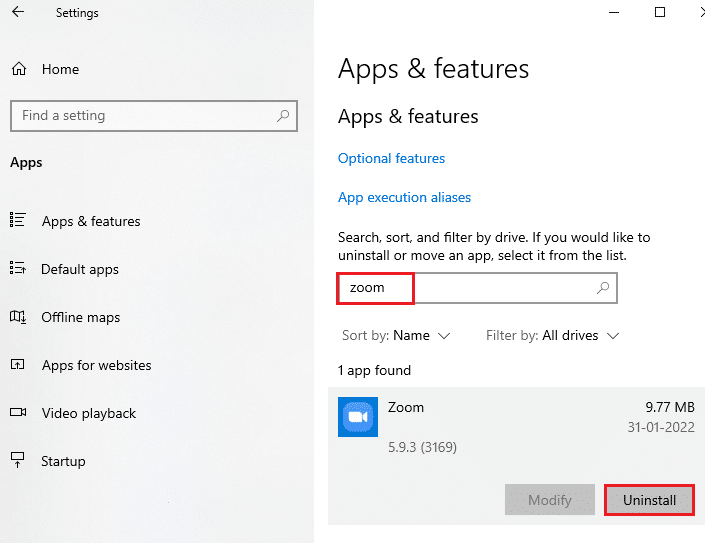Click the 31-01-2022 install date

[661, 427]
